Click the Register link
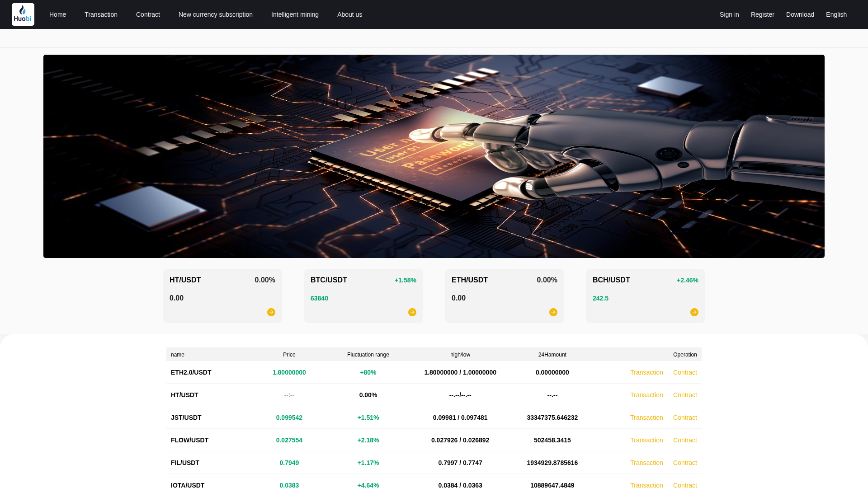Screen dimensions: 868x488 763,14
